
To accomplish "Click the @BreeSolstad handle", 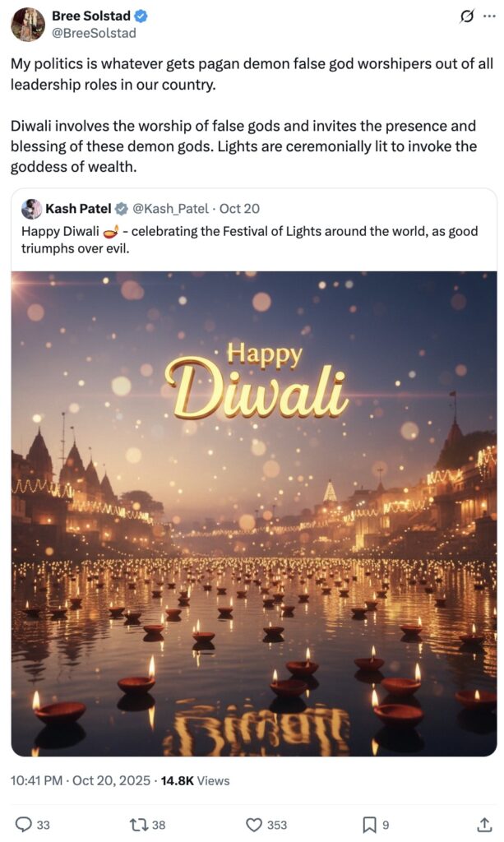I will tap(94, 33).
